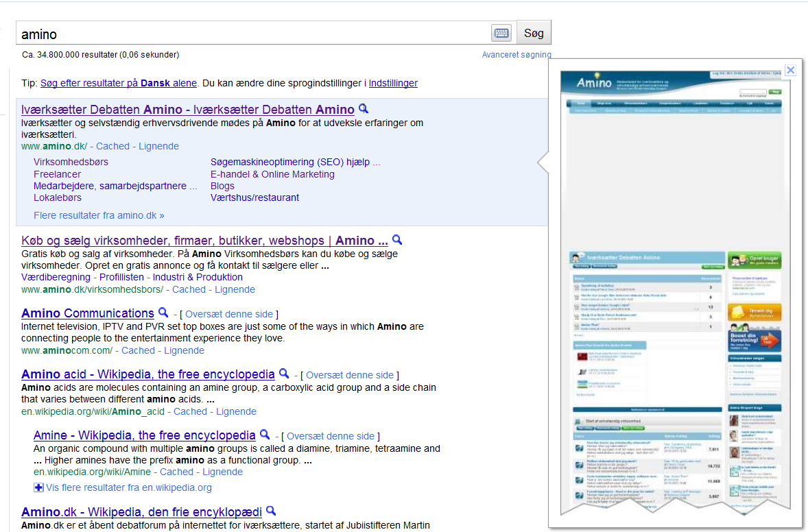Open the Virksomhedsbørs sitelink

[x=71, y=162]
